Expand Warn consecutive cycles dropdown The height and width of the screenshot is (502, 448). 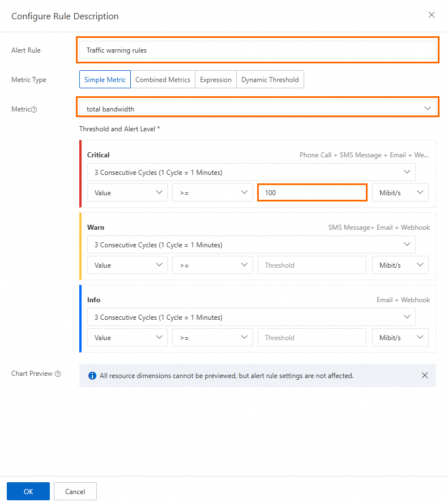point(251,244)
